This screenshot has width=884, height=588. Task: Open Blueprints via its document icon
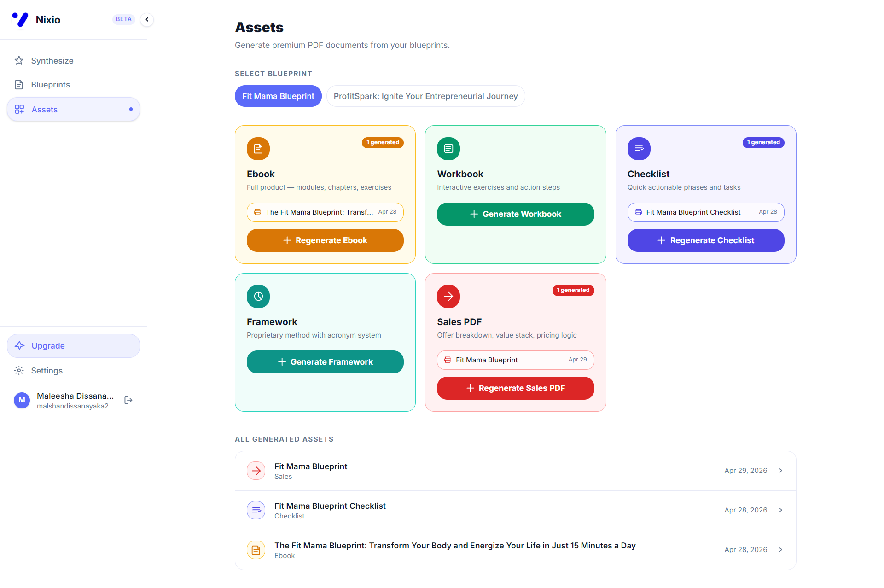tap(19, 84)
